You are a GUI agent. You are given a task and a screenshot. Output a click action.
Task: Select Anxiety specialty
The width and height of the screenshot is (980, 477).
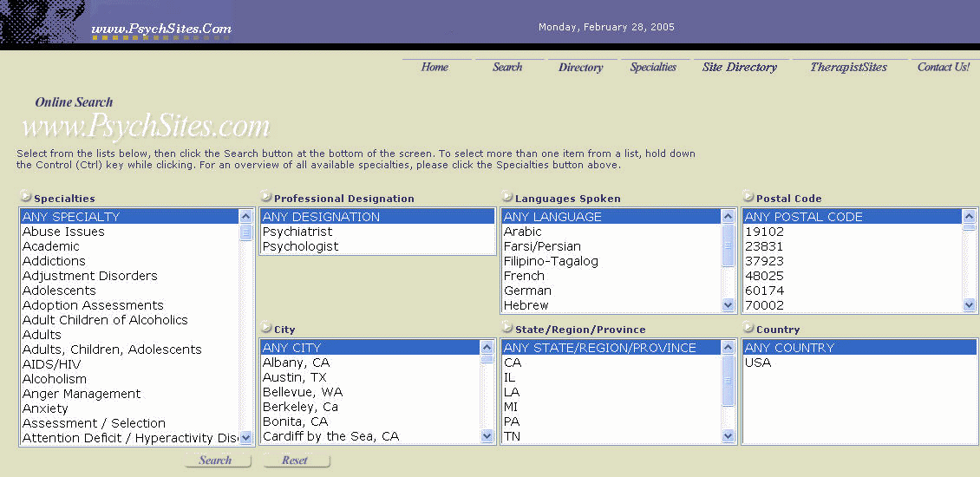click(129, 408)
